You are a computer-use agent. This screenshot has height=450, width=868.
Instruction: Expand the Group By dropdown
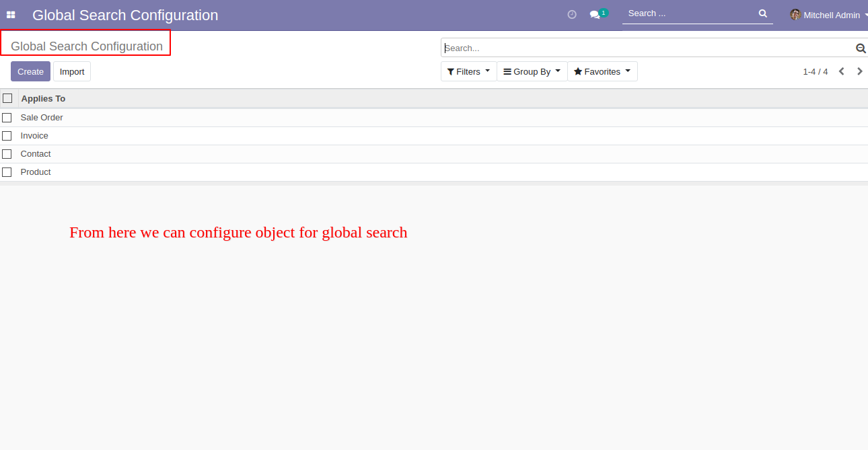point(532,71)
